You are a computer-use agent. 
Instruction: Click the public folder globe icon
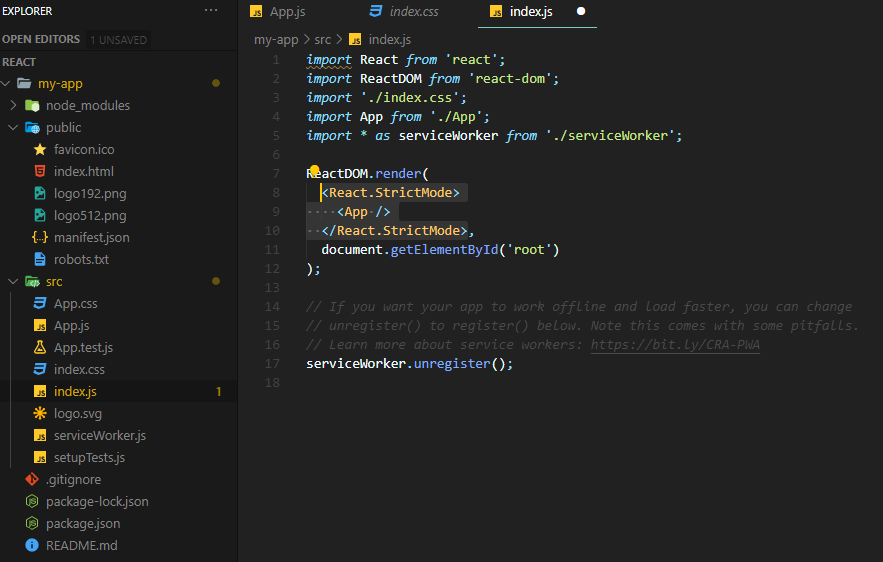point(32,127)
